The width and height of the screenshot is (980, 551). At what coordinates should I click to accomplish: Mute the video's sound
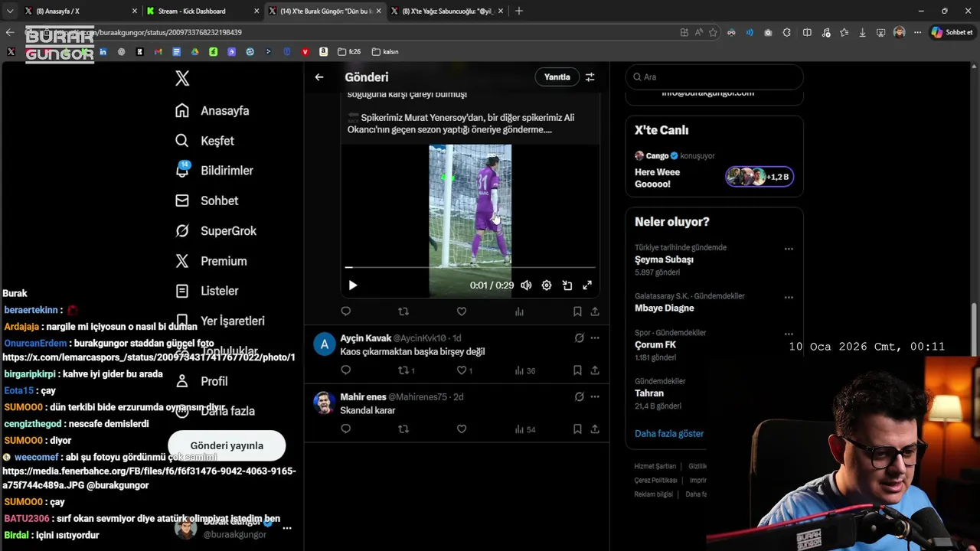(526, 285)
